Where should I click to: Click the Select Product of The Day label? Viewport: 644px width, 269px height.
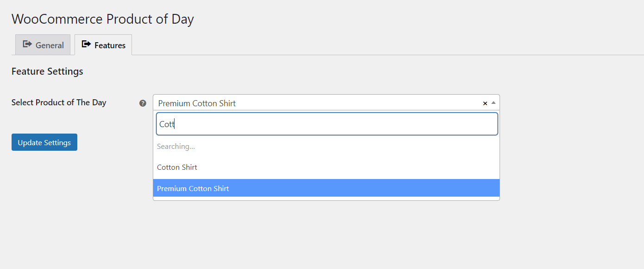(59, 102)
